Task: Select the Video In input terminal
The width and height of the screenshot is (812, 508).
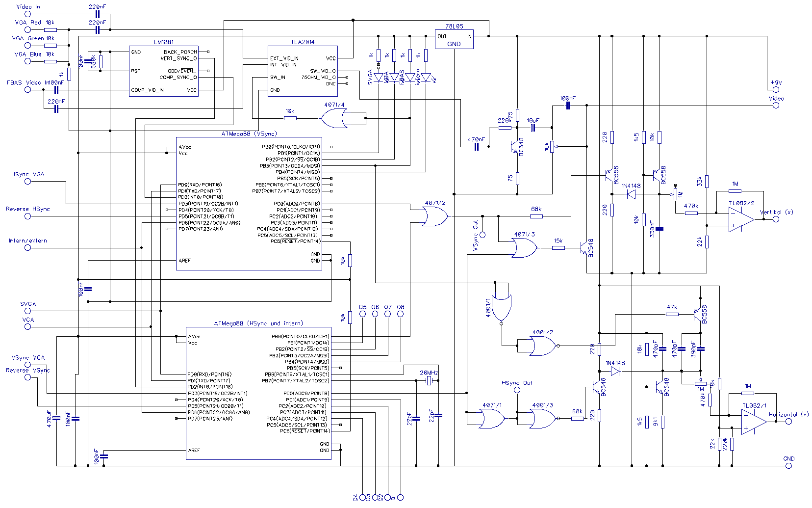Action: (x=28, y=14)
